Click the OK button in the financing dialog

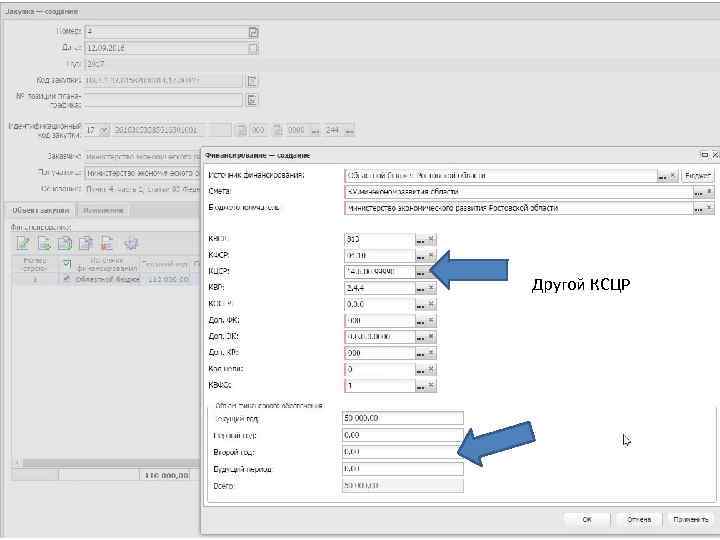point(586,519)
